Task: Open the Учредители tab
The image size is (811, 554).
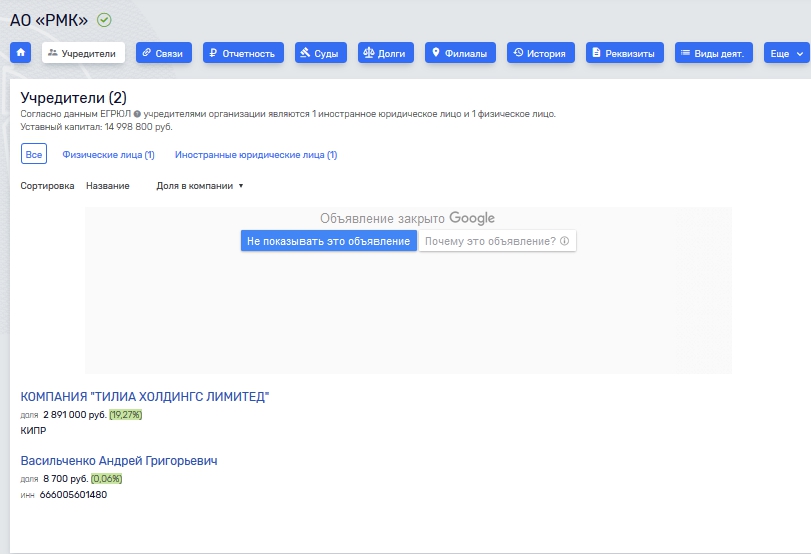Action: pos(83,53)
